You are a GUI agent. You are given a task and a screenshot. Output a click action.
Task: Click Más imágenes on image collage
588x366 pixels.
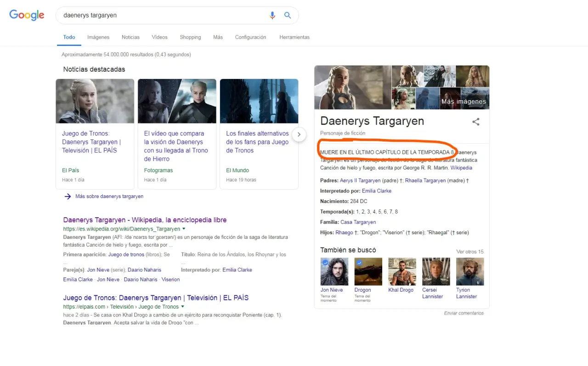click(463, 101)
